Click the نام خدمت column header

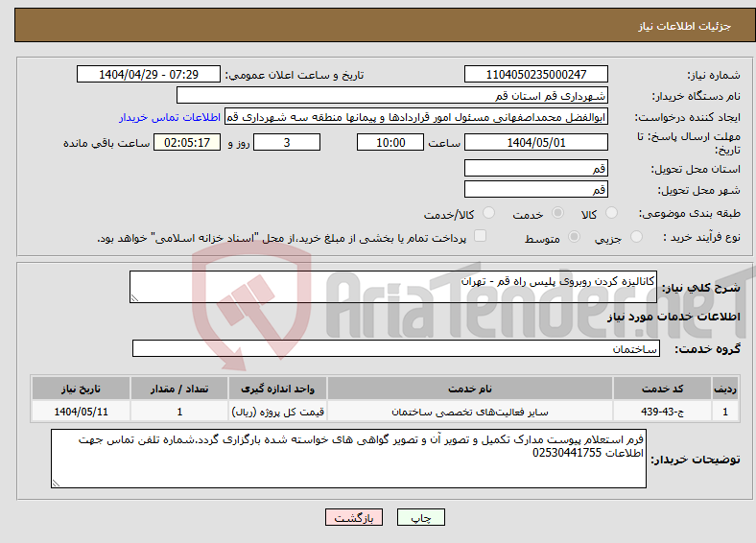pyautogui.click(x=470, y=389)
